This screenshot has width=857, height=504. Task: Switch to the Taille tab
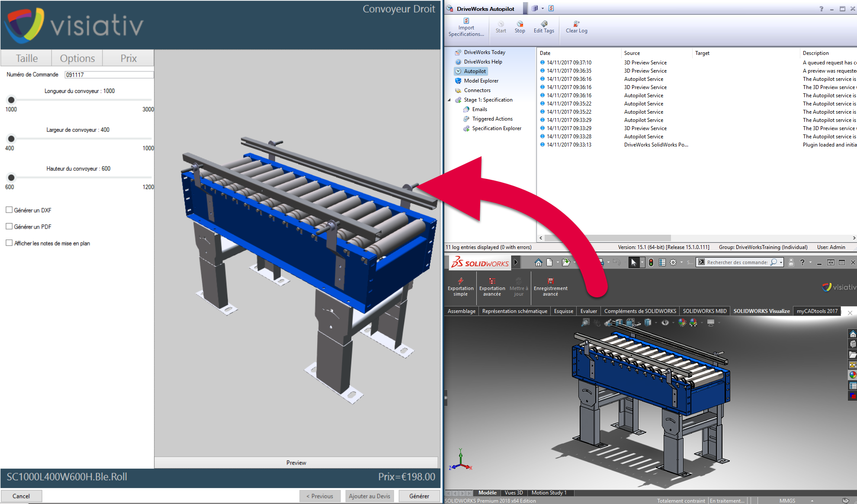(26, 58)
